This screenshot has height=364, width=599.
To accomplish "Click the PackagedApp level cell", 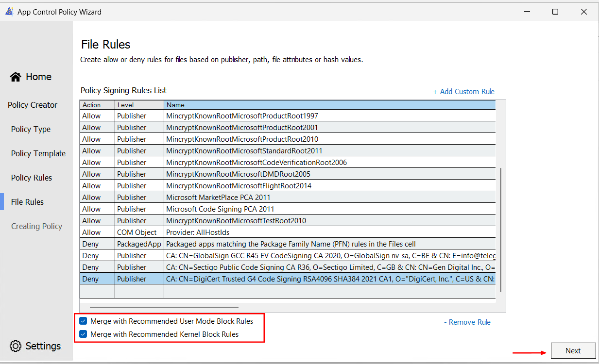I will pyautogui.click(x=139, y=244).
